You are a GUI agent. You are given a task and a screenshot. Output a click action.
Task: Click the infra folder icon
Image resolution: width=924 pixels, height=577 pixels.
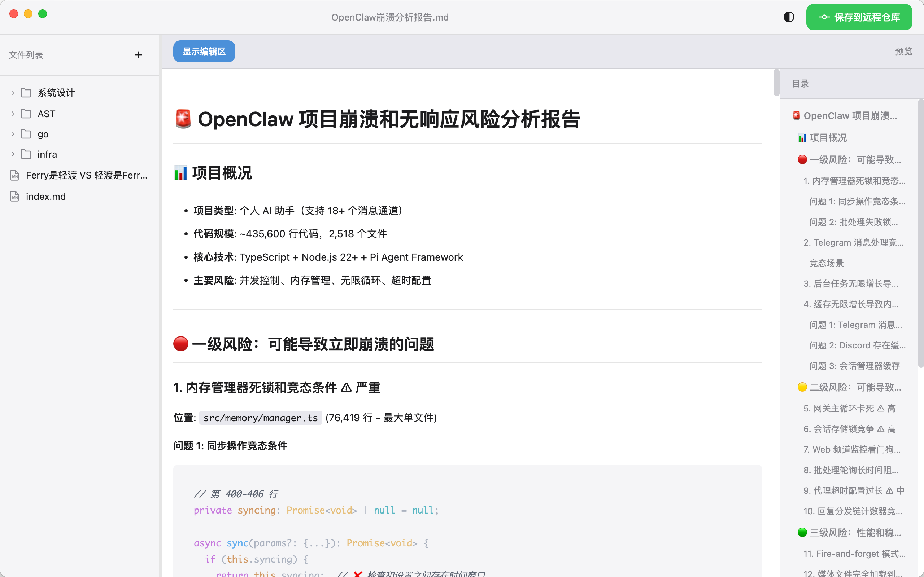(x=26, y=154)
